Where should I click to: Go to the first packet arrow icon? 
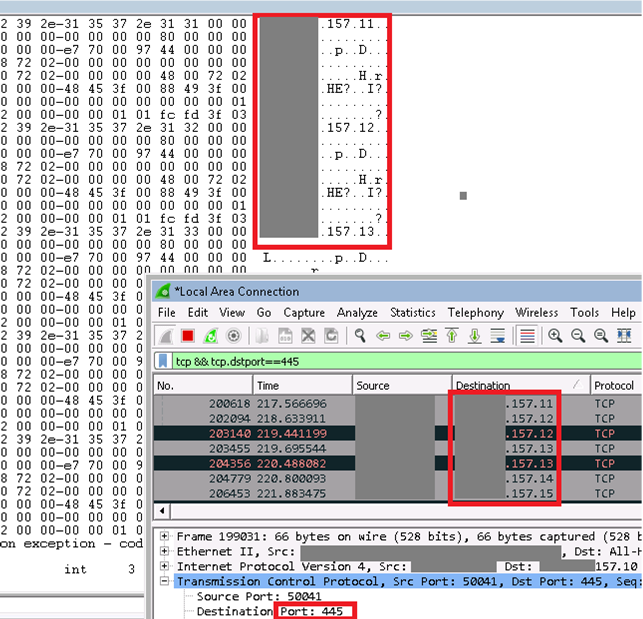point(453,336)
